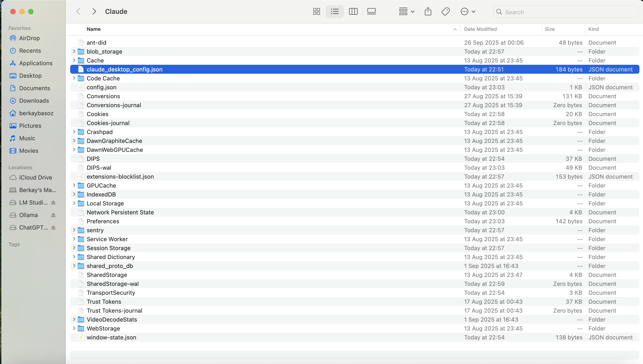Click the Share toolbar icon
This screenshot has width=643, height=364.
coord(428,11)
